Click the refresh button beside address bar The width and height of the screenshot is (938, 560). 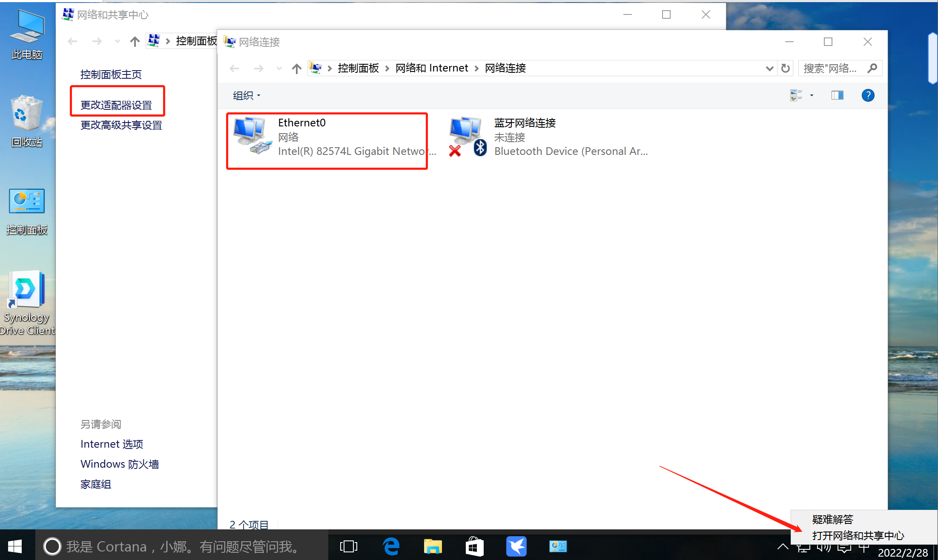coord(785,68)
